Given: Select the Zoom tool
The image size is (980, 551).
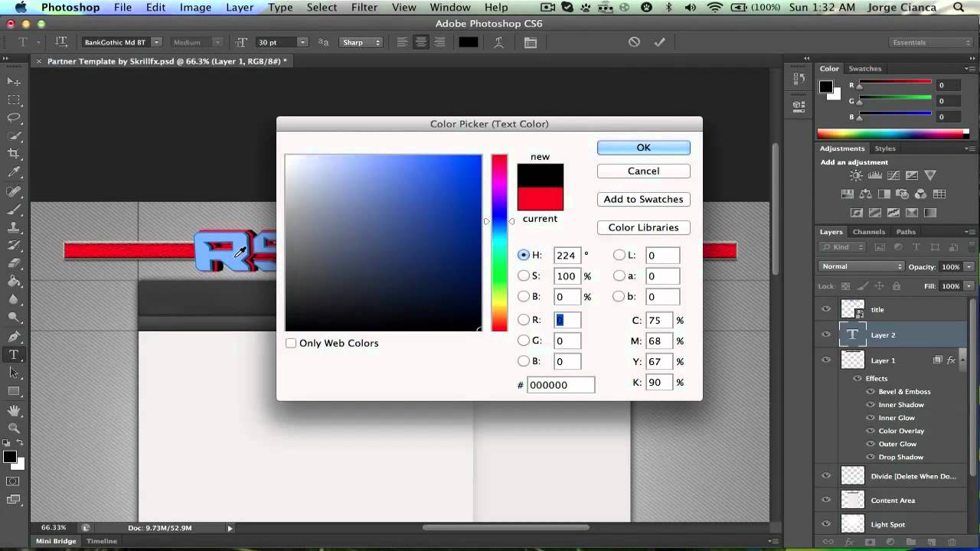Looking at the screenshot, I should (x=14, y=428).
